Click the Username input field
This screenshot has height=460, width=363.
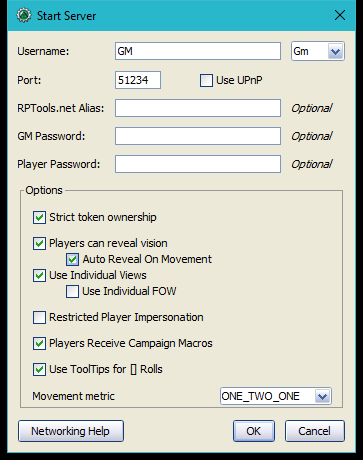pyautogui.click(x=198, y=51)
